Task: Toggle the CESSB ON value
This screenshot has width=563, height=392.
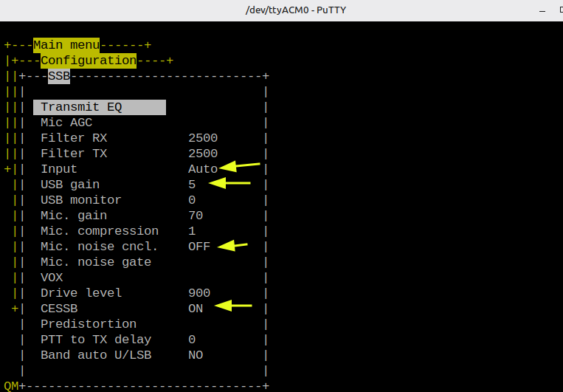Action: [x=196, y=309]
